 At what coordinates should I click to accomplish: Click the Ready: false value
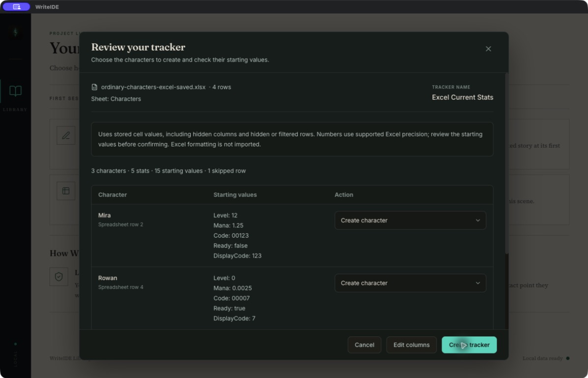pos(230,246)
